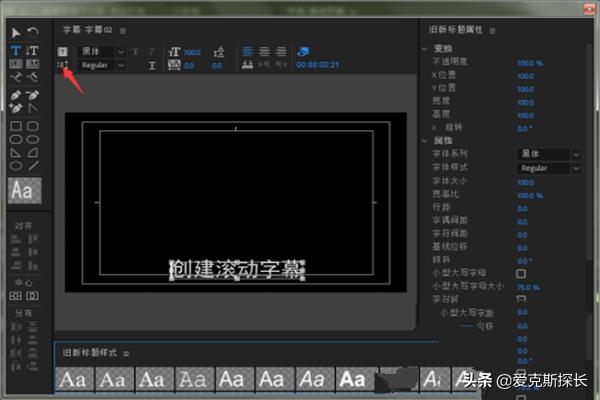
Task: Select the Add Anchor Point tool
Action: click(x=16, y=108)
